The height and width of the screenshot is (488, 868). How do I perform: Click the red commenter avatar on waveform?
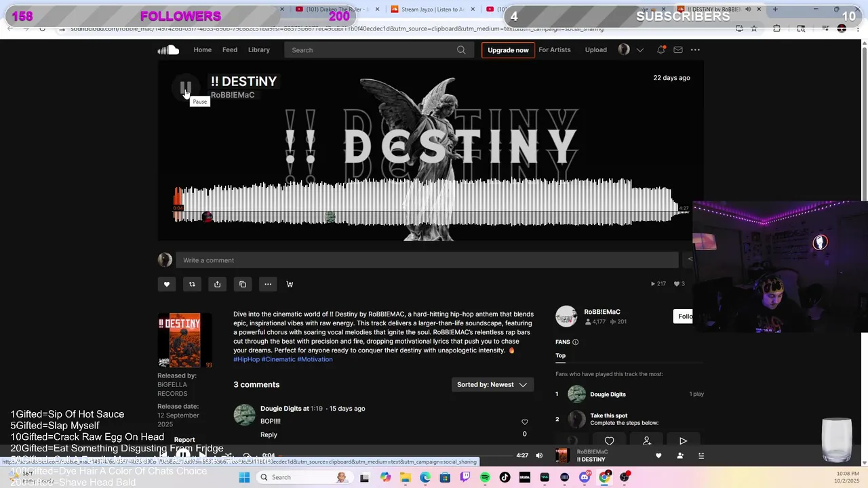pyautogui.click(x=207, y=217)
